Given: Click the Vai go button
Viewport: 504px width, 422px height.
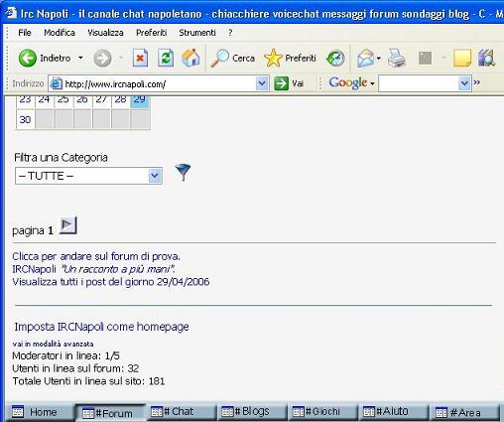Looking at the screenshot, I should click(289, 83).
